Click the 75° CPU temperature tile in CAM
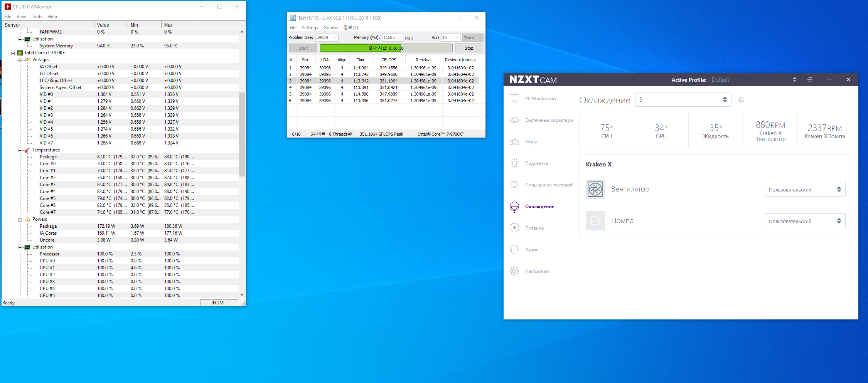868x383 pixels. coord(607,131)
